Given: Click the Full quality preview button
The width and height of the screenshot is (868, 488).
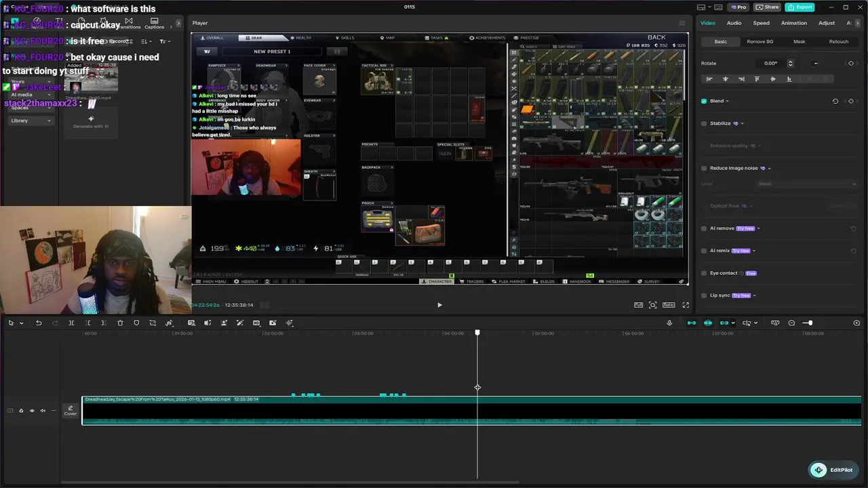Looking at the screenshot, I should coord(638,305).
